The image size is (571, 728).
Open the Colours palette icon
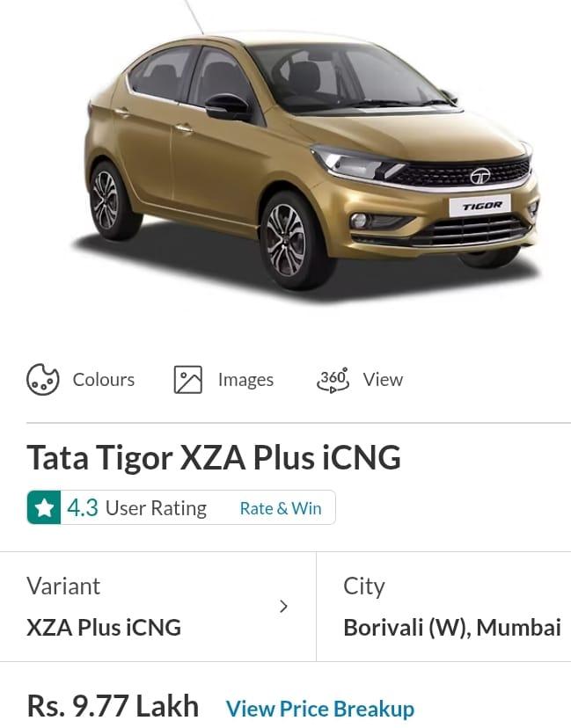coord(43,379)
